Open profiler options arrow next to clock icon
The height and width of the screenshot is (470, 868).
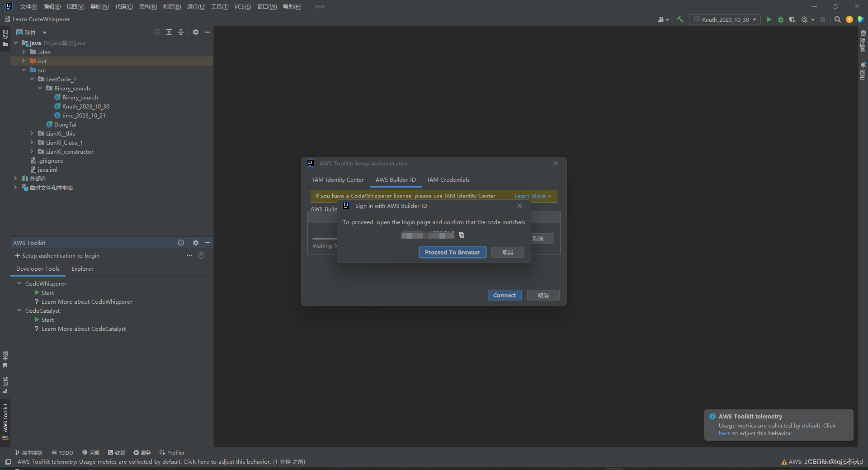813,20
